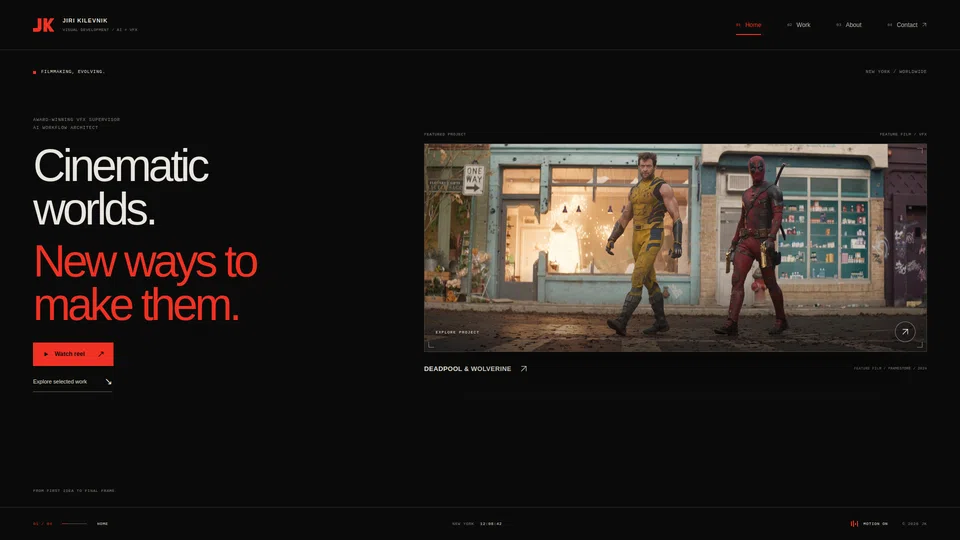Click the Watch reel button

(x=73, y=354)
